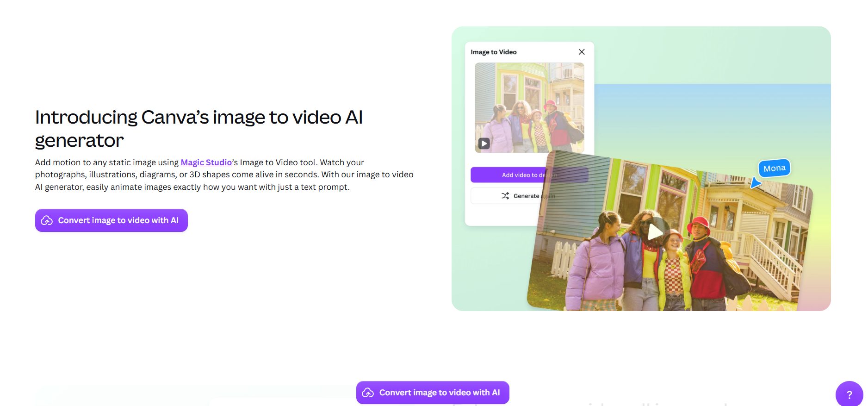Click the Image to Video panel title
Screen dimensions: 868x406
pos(494,52)
